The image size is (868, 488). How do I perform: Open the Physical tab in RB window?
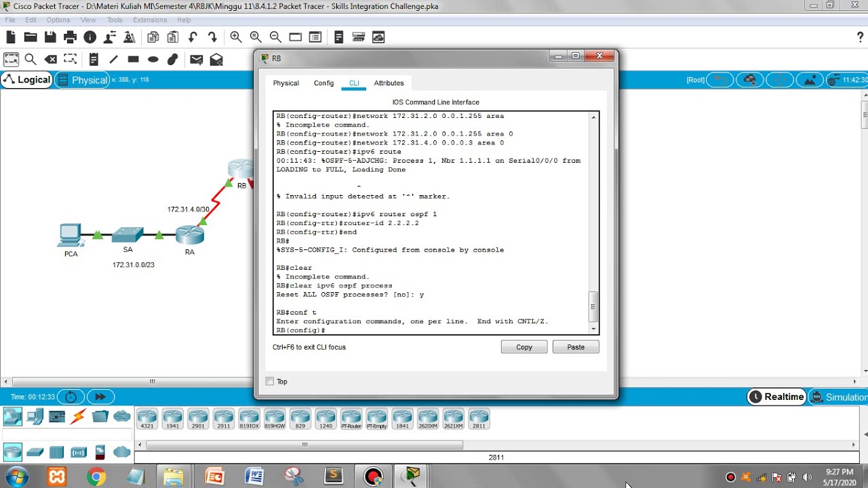pyautogui.click(x=285, y=83)
